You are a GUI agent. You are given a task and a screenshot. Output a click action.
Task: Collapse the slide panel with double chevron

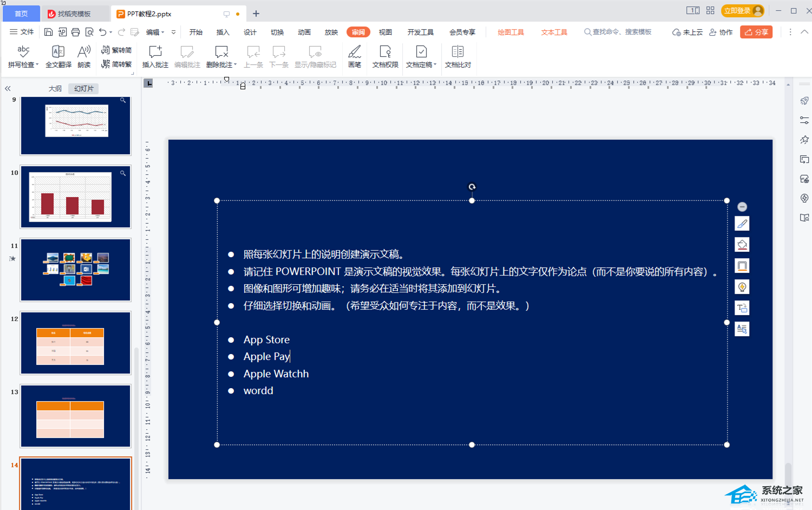tap(8, 88)
